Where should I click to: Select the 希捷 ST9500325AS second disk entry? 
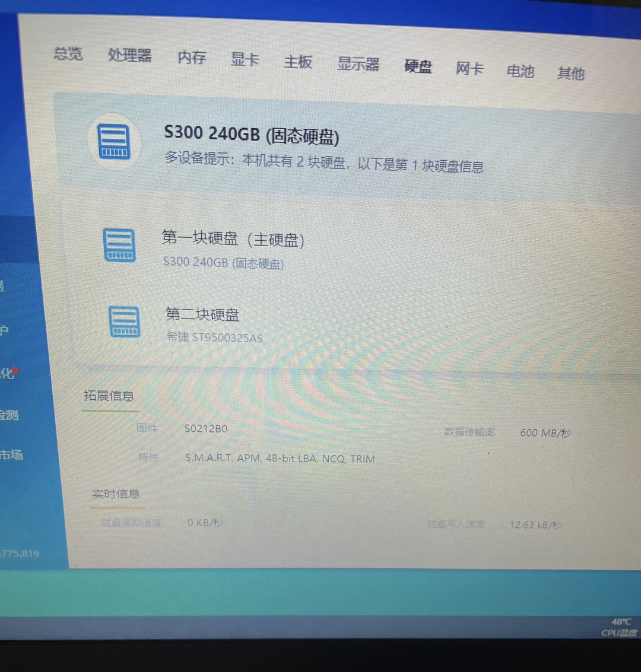click(214, 337)
